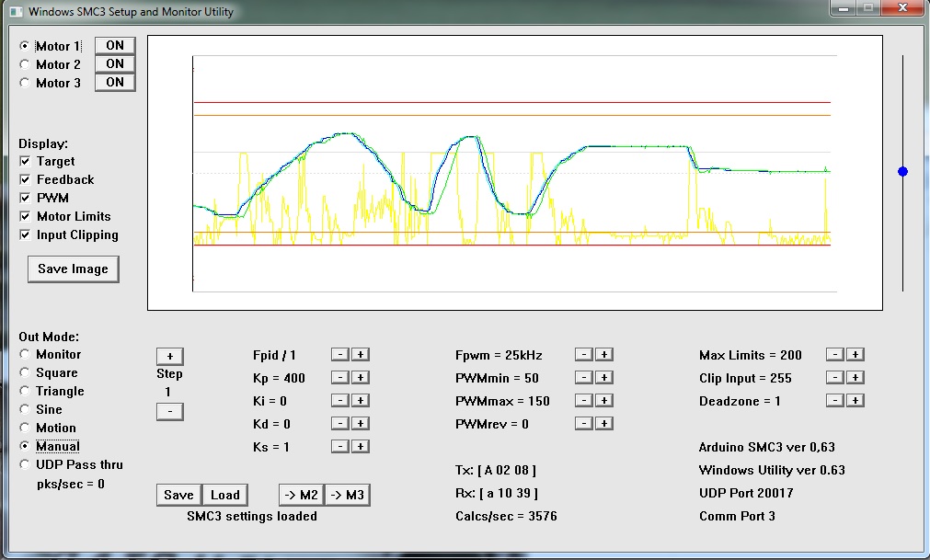Viewport: 930px width, 560px height.
Task: Copy settings to Motor 2 with -> M2
Action: (x=301, y=495)
